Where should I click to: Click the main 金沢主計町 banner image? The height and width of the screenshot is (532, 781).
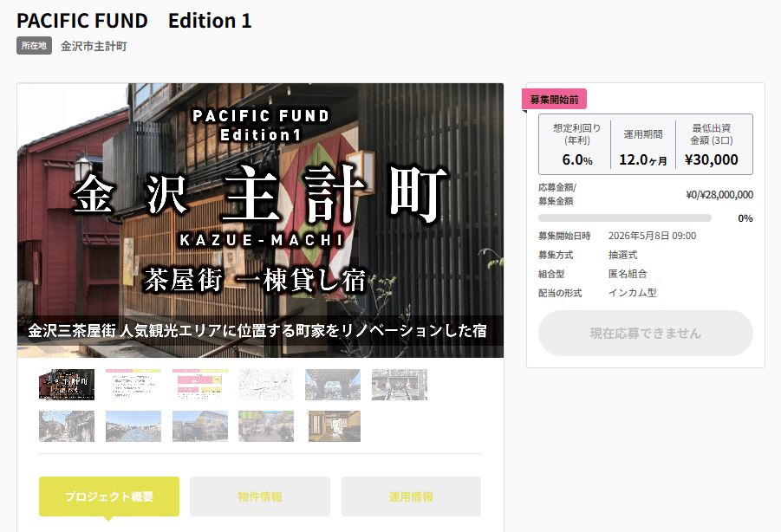(x=260, y=220)
